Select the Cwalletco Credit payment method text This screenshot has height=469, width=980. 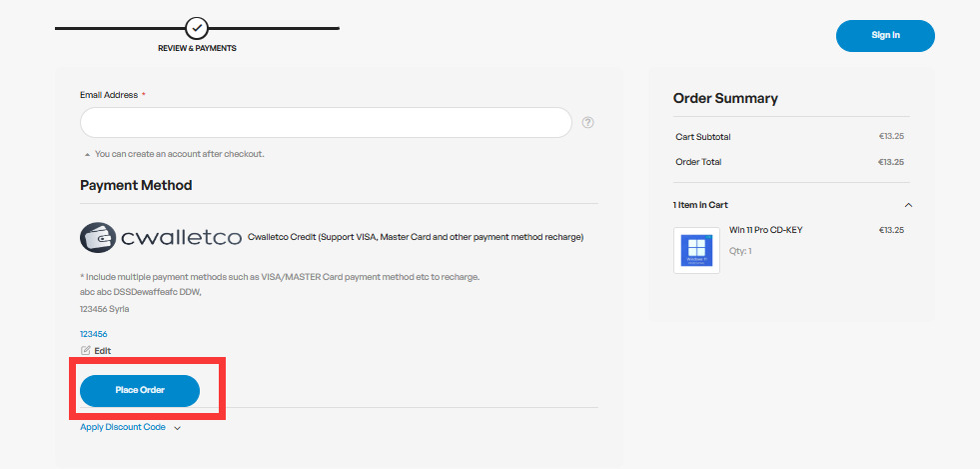point(415,237)
